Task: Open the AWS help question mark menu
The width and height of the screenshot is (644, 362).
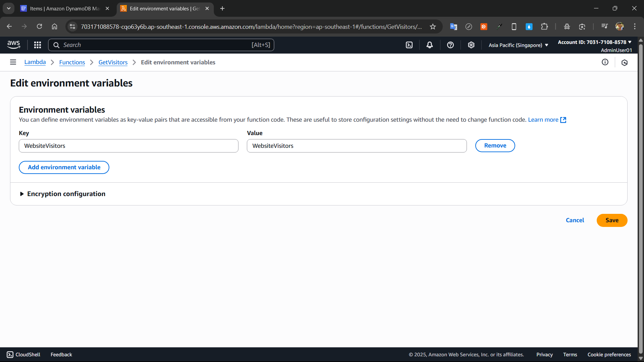Action: (450, 45)
